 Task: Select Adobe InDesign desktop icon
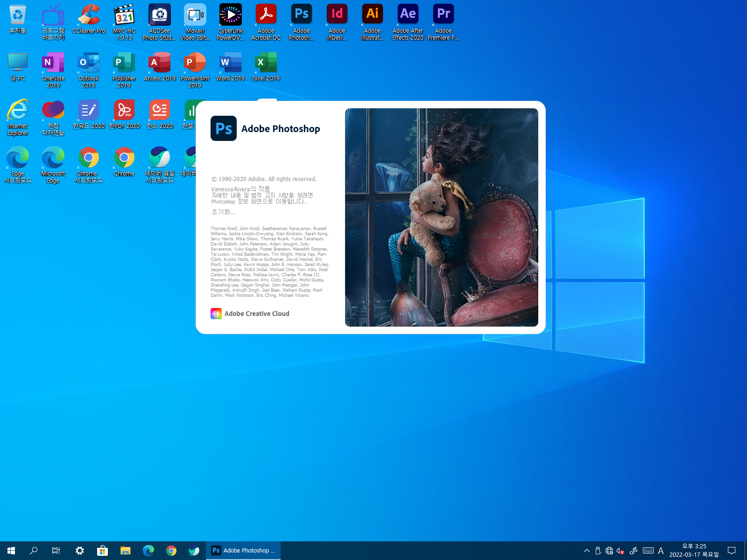[x=337, y=22]
